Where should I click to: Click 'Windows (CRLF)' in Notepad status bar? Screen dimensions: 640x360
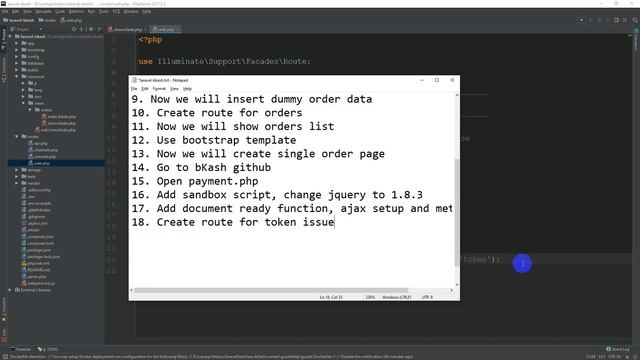[396, 297]
